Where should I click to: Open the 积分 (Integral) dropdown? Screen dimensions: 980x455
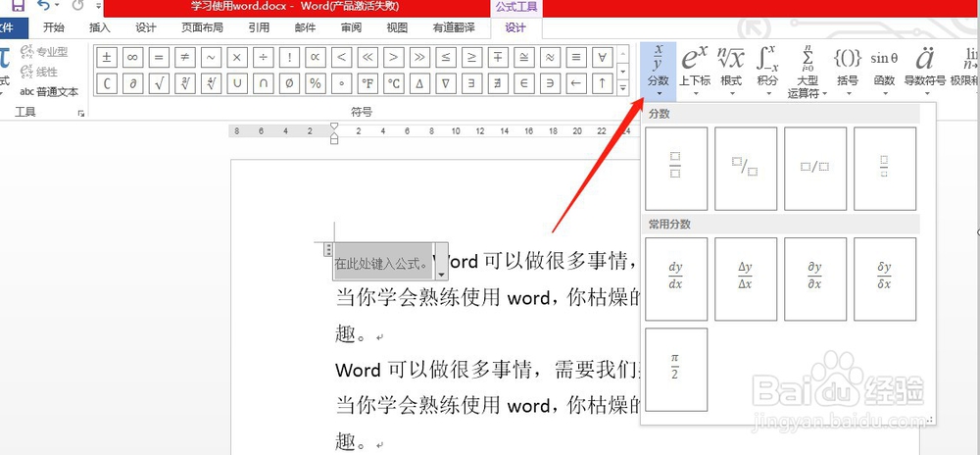click(x=767, y=72)
